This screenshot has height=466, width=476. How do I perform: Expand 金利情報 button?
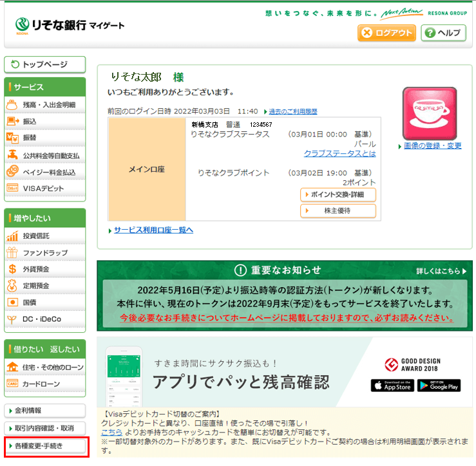(x=45, y=411)
